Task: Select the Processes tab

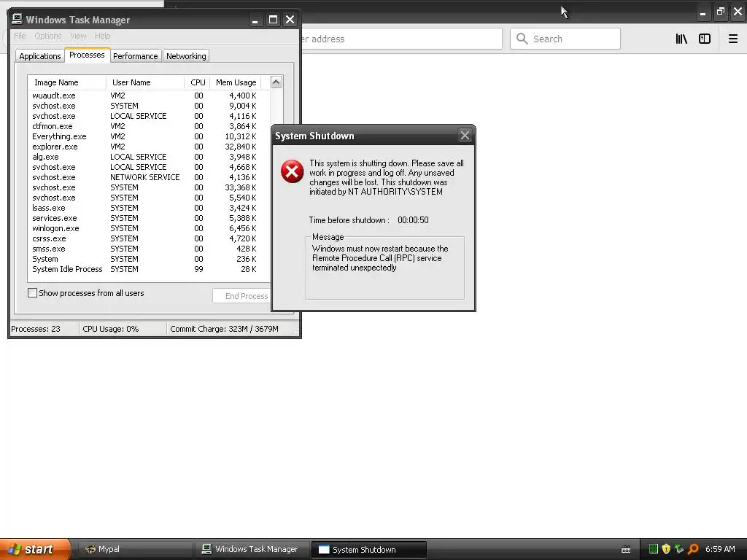Action: click(x=88, y=55)
